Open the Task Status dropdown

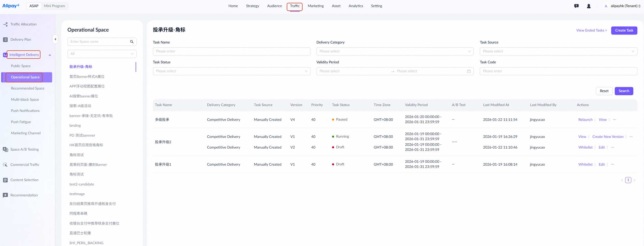pyautogui.click(x=231, y=71)
